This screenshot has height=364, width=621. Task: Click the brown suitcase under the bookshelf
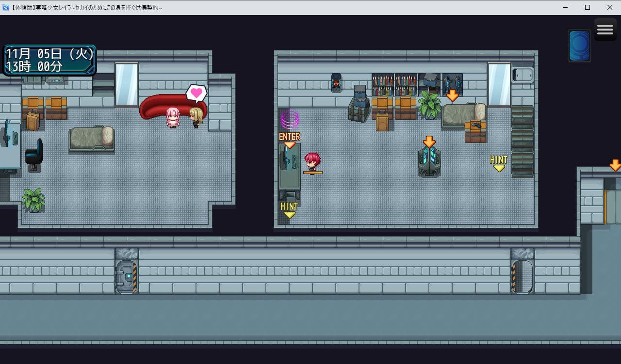[383, 121]
